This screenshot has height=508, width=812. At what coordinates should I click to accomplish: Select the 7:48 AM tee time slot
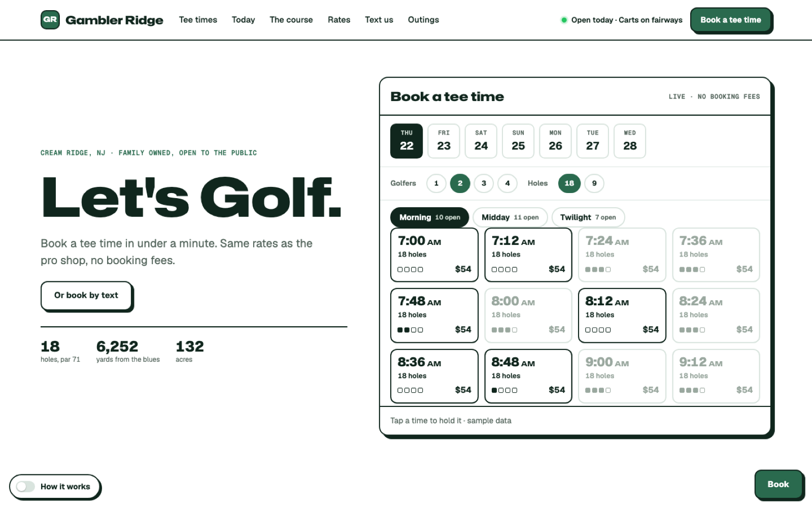(434, 315)
